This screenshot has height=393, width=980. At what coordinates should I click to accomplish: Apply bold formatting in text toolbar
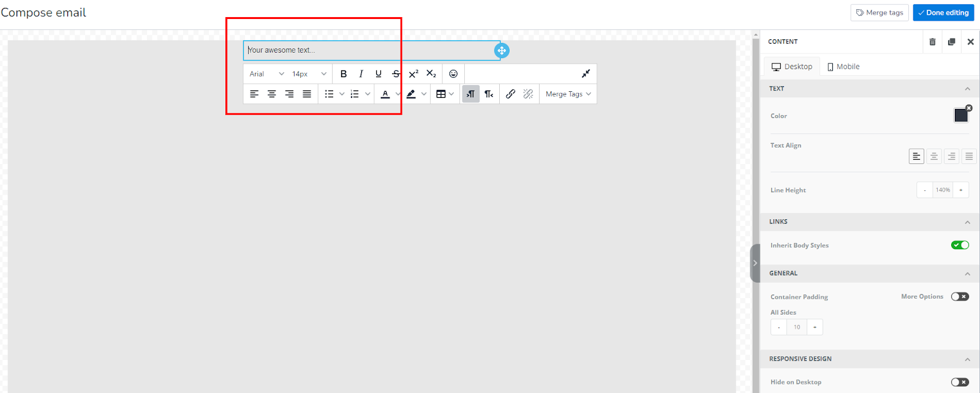pyautogui.click(x=344, y=74)
